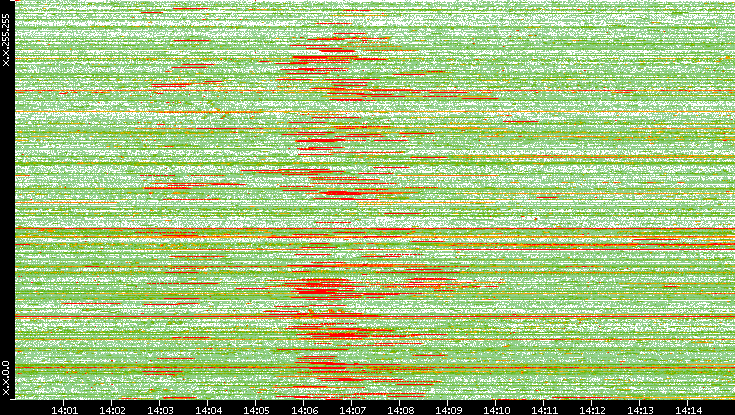Click the 14:04 time axis label
The width and height of the screenshot is (735, 415).
pyautogui.click(x=208, y=410)
